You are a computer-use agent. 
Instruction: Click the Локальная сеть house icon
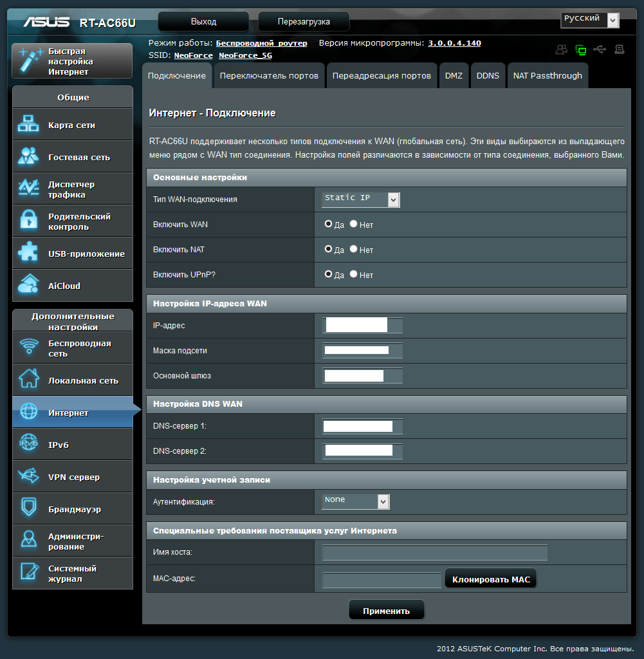pyautogui.click(x=28, y=378)
